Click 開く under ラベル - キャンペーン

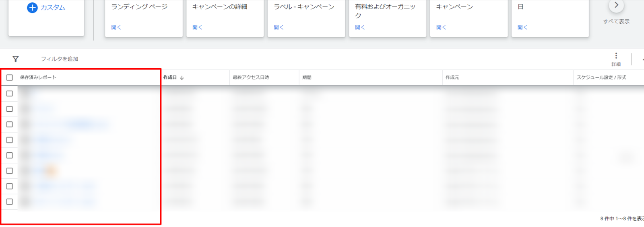pos(279,27)
